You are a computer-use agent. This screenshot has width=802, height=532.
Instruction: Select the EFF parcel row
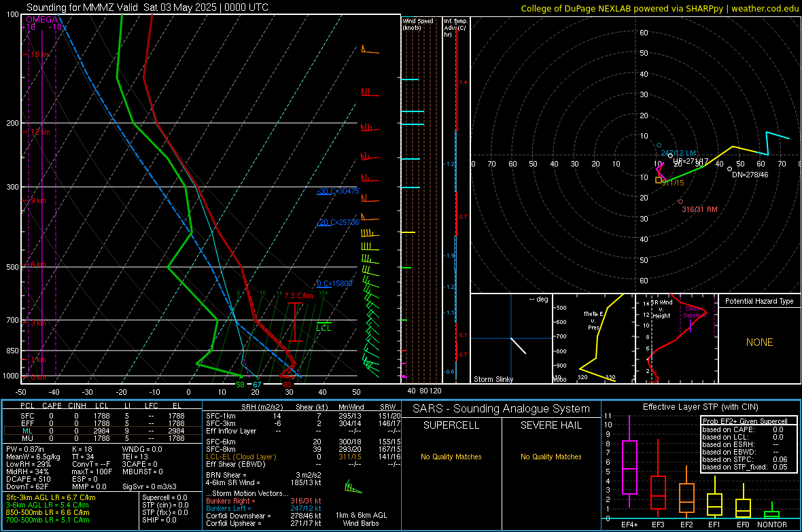pyautogui.click(x=102, y=423)
